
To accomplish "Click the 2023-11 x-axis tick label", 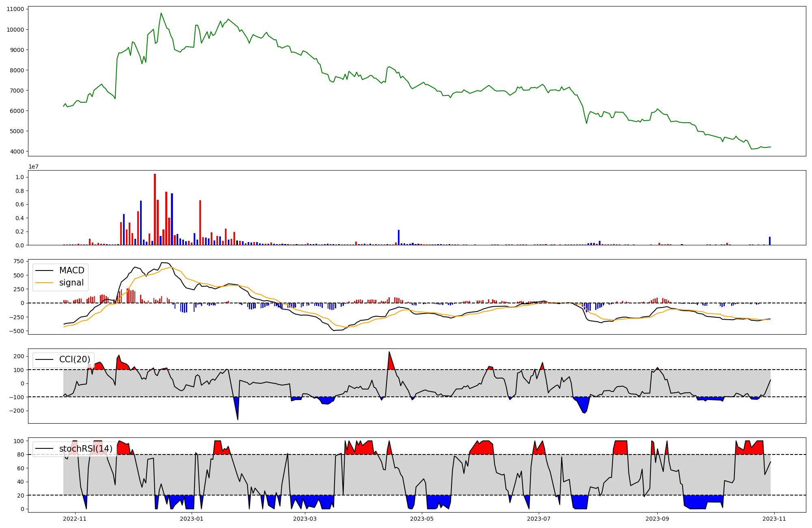I will point(774,519).
